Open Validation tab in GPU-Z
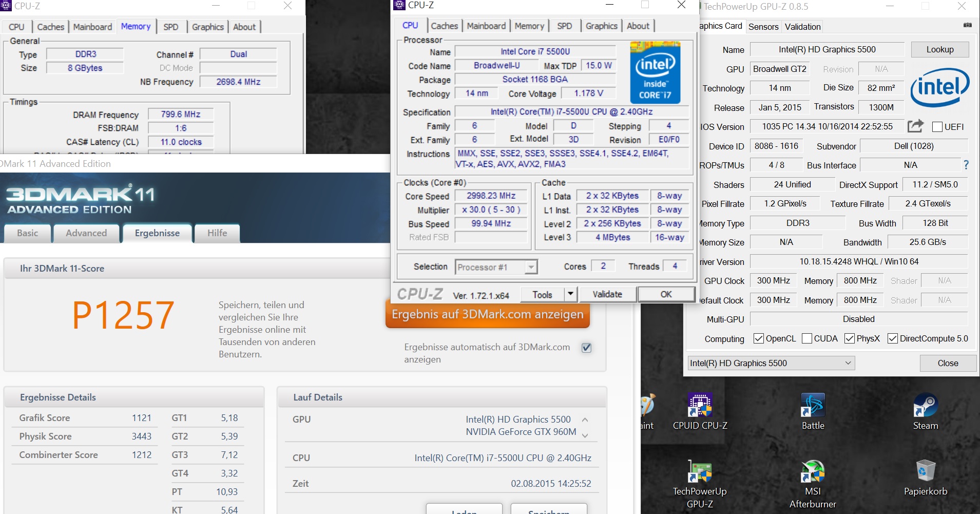This screenshot has width=980, height=514. 802,27
